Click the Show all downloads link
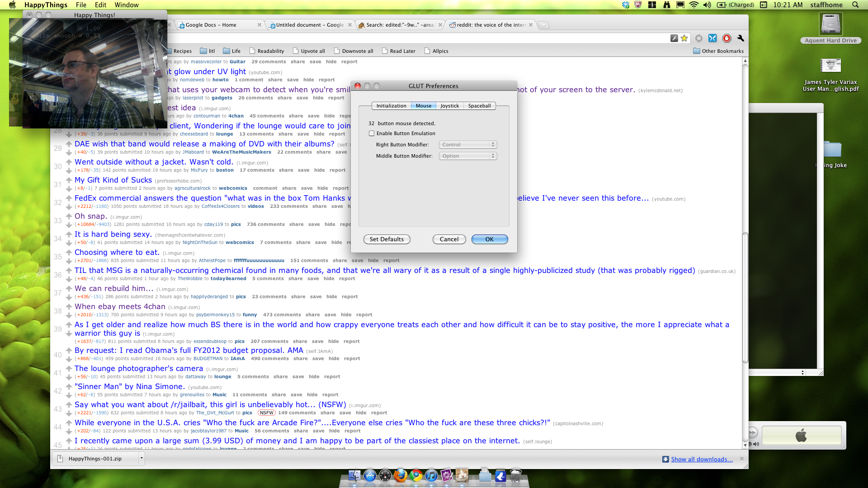Screen dimensions: 868x488 [x=702, y=459]
